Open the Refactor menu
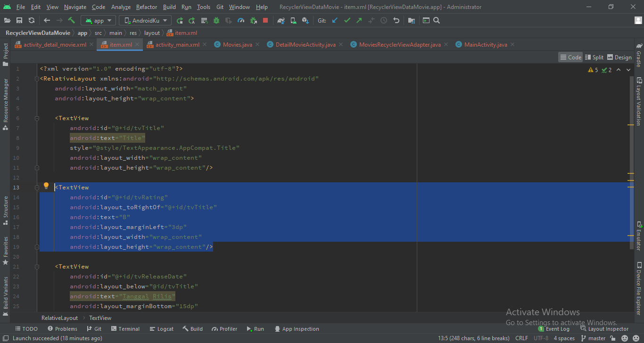This screenshot has height=343, width=644. 147,7
